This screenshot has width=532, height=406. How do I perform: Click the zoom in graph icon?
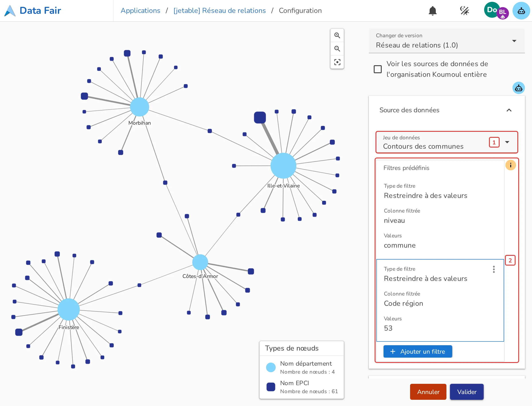(337, 35)
